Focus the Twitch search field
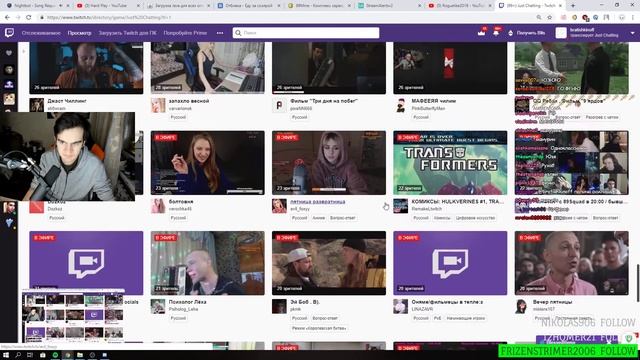The height and width of the screenshot is (360, 640). pyautogui.click(x=306, y=33)
